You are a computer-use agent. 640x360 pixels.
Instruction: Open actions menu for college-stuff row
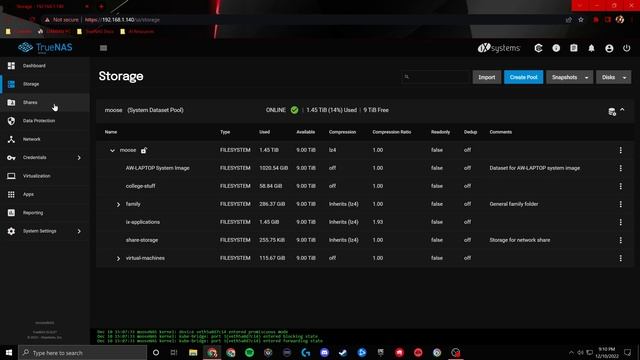click(x=620, y=186)
